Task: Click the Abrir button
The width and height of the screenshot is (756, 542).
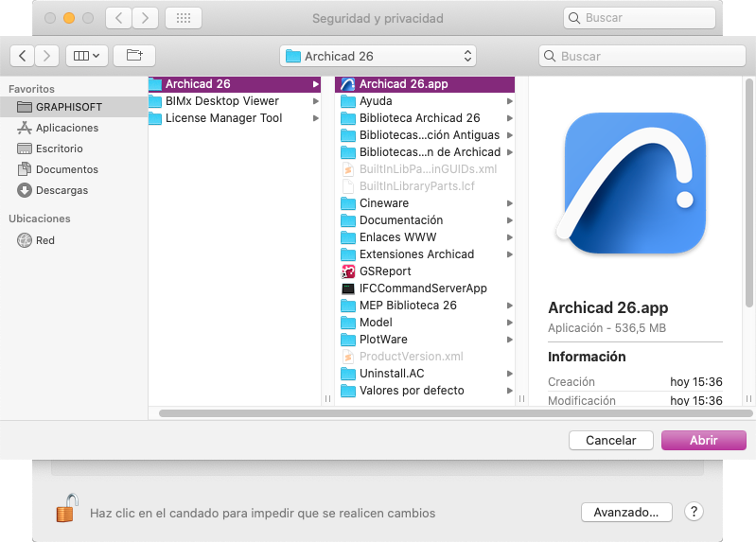Action: coord(703,440)
